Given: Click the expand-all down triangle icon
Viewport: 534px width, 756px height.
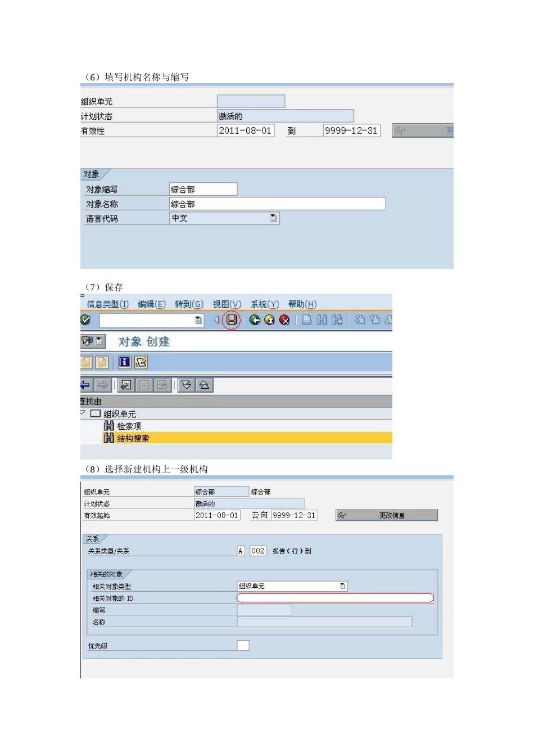Looking at the screenshot, I should pos(187,385).
